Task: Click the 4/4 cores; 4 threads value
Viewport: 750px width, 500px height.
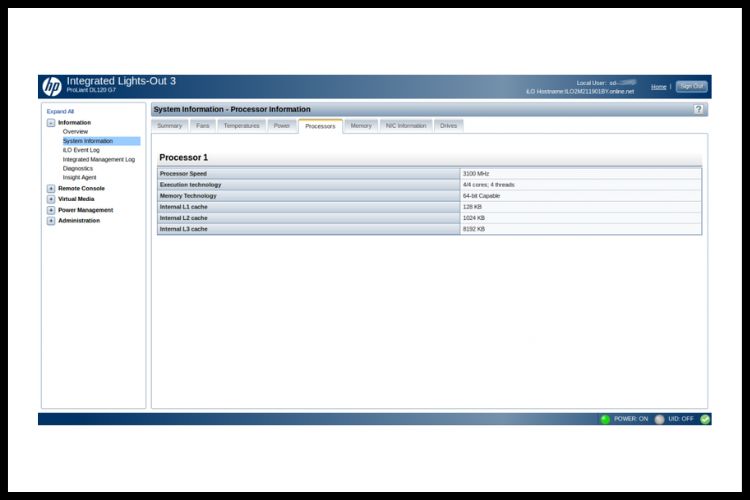Action: click(488, 185)
